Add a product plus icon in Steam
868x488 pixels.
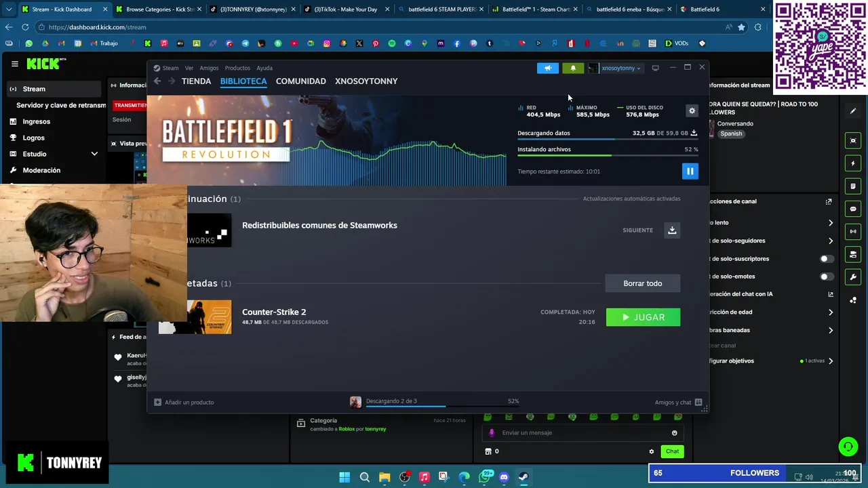coord(158,403)
